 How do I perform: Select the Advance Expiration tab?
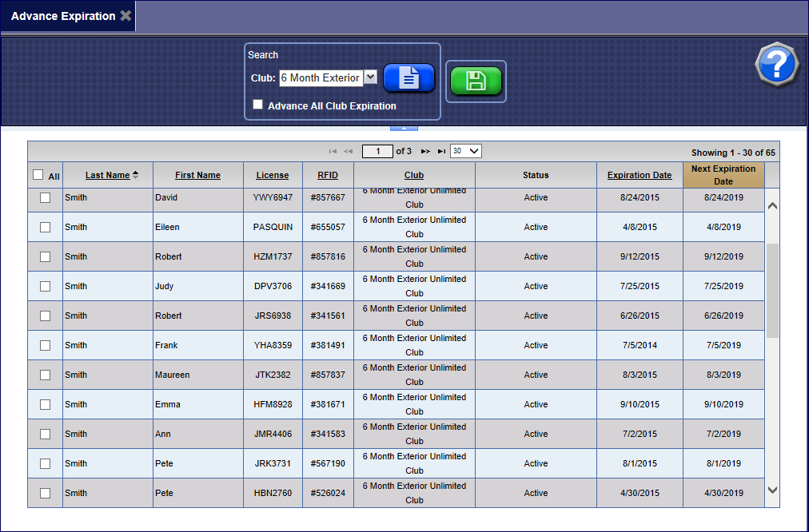coord(63,16)
